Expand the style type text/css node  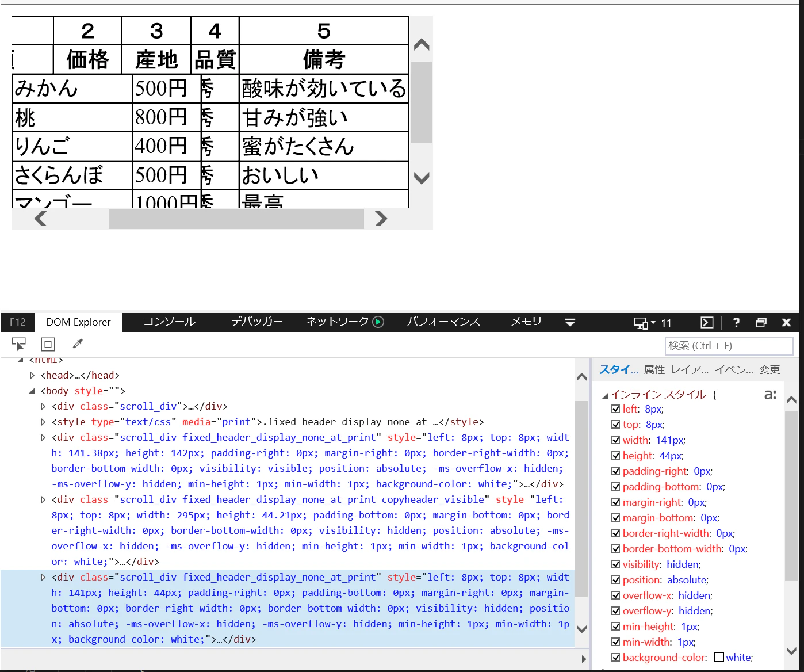(43, 422)
